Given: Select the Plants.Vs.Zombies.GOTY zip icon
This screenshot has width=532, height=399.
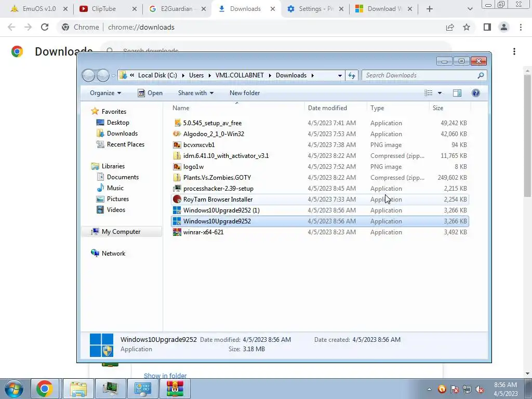Looking at the screenshot, I should pos(177,178).
